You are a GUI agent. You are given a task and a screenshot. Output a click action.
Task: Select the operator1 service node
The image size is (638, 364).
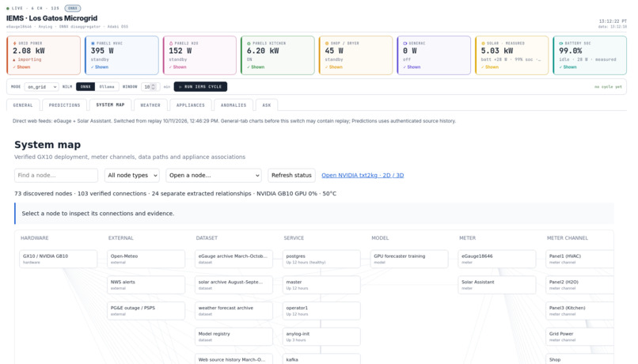[x=321, y=311]
